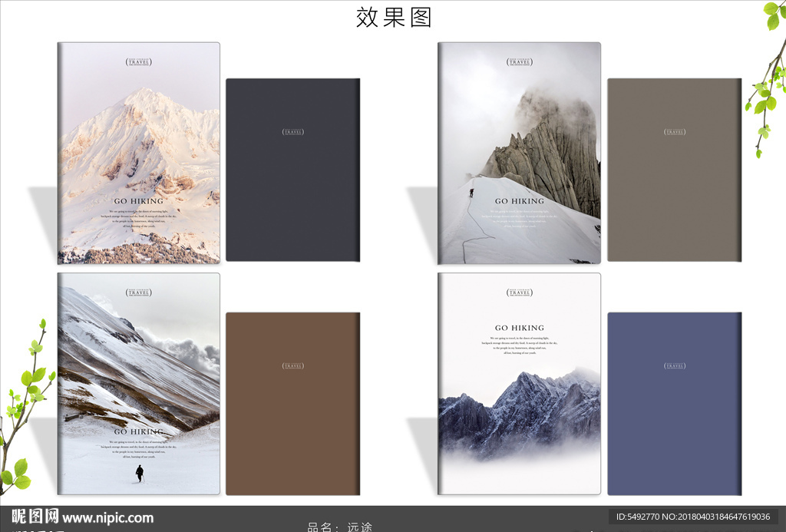This screenshot has height=532, width=786.
Task: Click GO HIKING on the foggy cliff cover
Action: [520, 201]
